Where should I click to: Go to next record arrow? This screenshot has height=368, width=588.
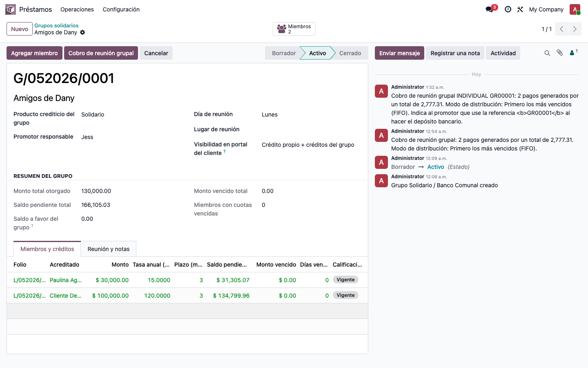(575, 29)
